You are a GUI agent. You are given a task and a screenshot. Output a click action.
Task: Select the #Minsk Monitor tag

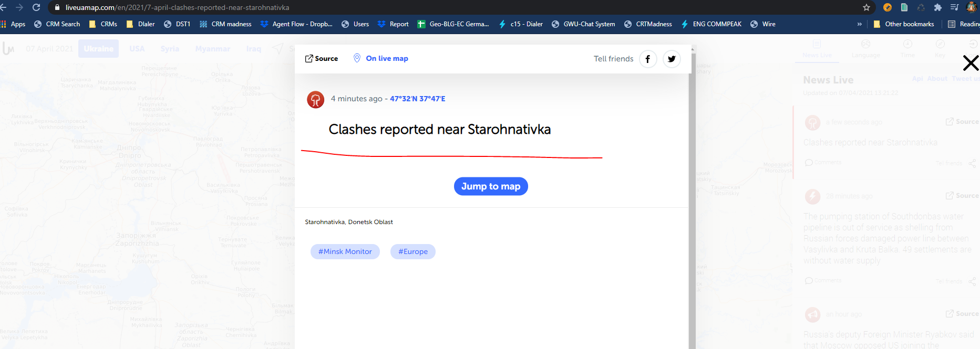coord(345,251)
